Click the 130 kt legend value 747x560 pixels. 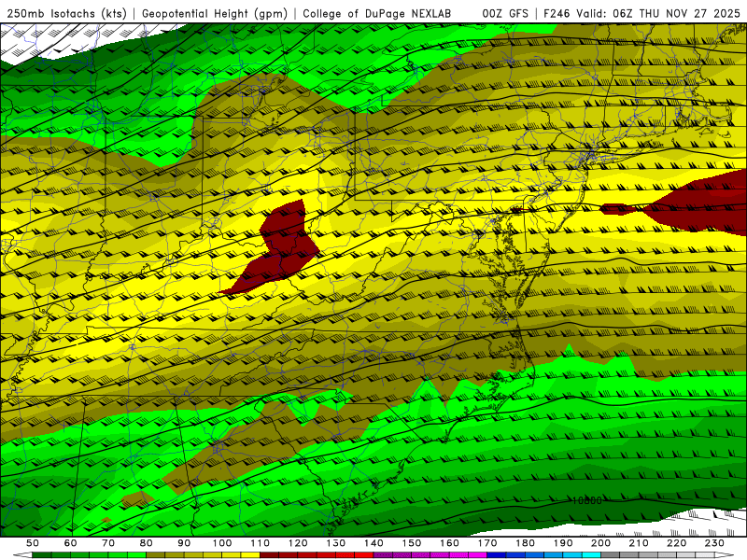336,543
